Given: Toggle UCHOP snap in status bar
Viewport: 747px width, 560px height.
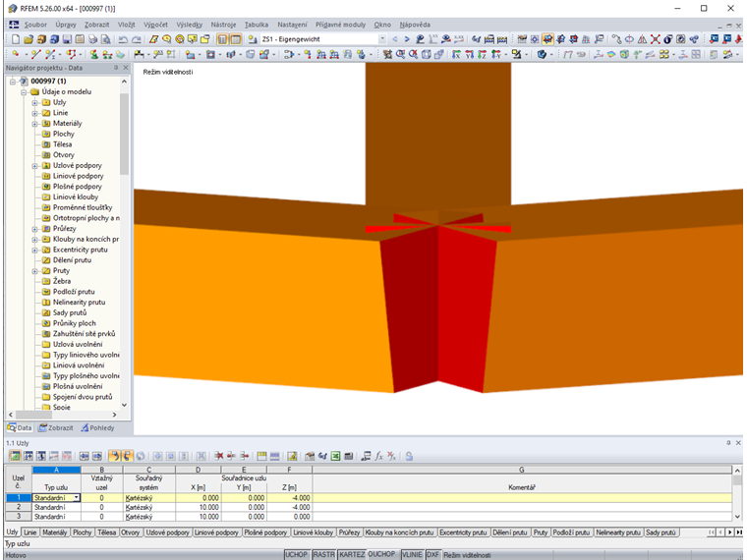Looking at the screenshot, I should tap(296, 555).
